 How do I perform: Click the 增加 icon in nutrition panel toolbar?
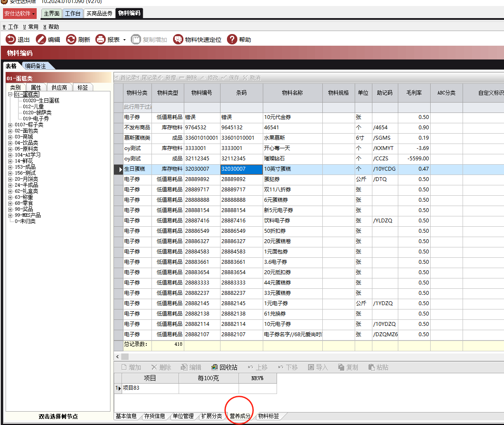pos(124,367)
